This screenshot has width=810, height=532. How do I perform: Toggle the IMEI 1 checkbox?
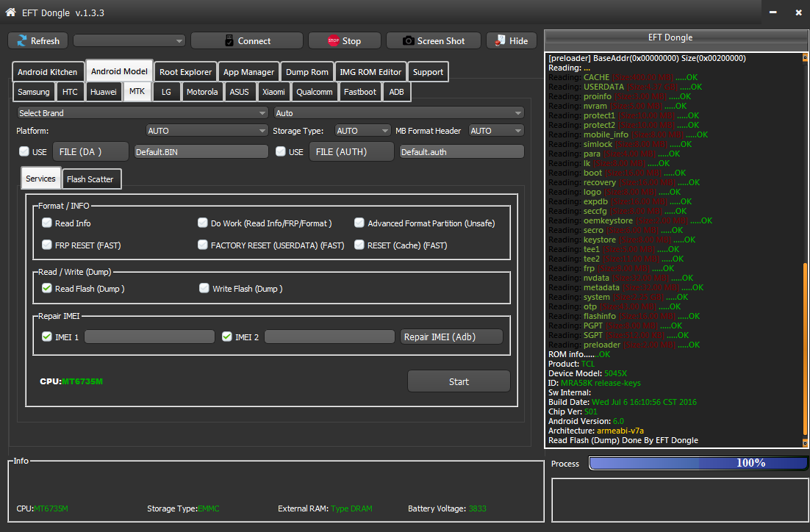(47, 337)
